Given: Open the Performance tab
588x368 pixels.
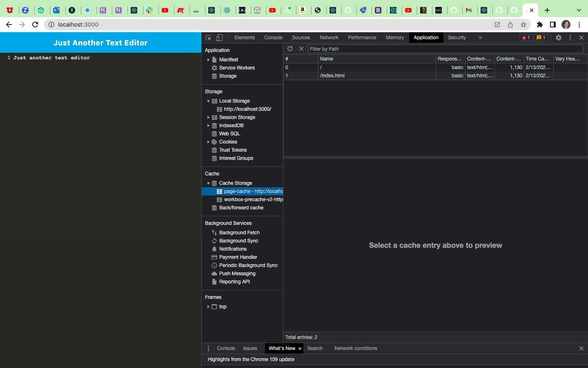Looking at the screenshot, I should tap(362, 38).
